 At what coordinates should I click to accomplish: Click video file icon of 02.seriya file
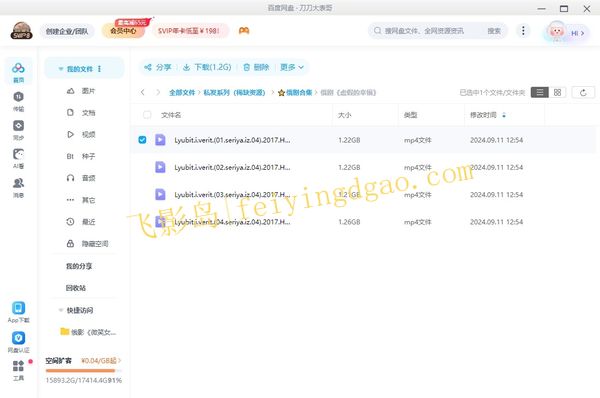tap(160, 167)
